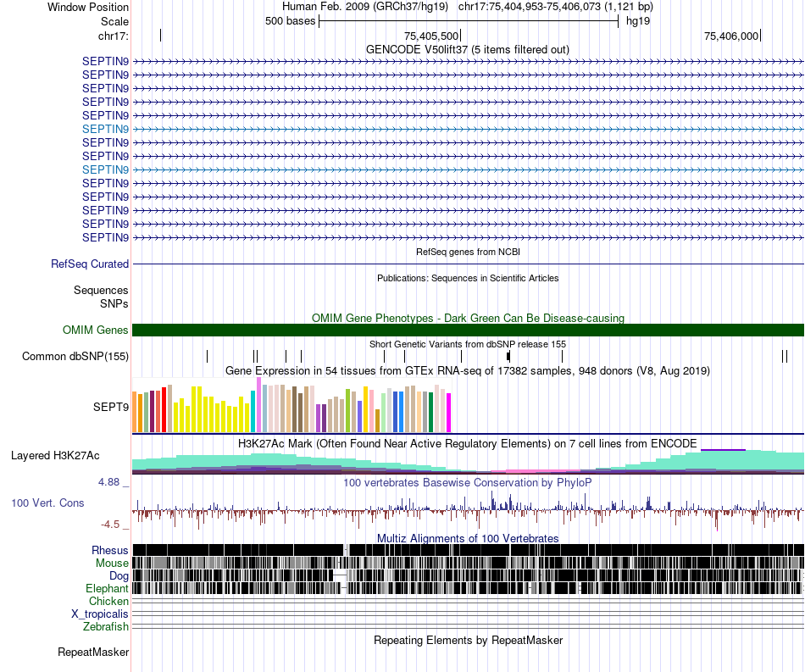Screen dimensions: 805x672
Task: Click the purple bar above H3K27Ac signal
Action: [723, 450]
